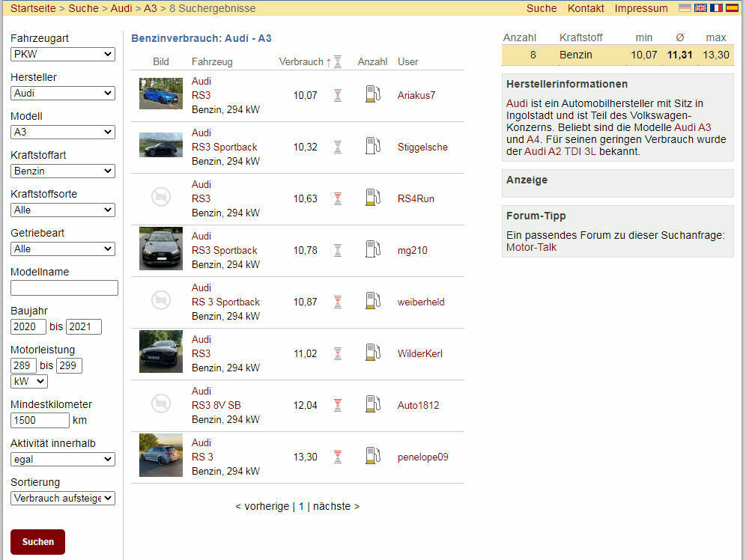Screen dimensions: 746x560
Task: Open the Motor-Talk forum link
Action: pos(531,247)
